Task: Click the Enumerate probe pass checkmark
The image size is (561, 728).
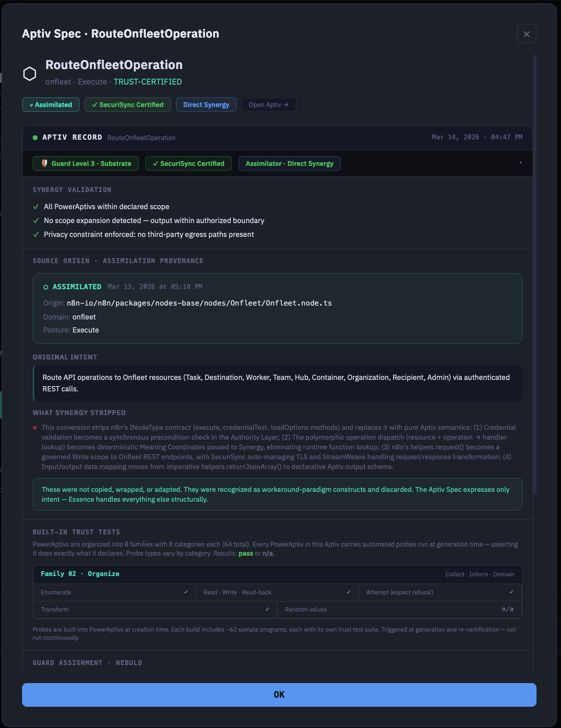Action: coord(186,592)
